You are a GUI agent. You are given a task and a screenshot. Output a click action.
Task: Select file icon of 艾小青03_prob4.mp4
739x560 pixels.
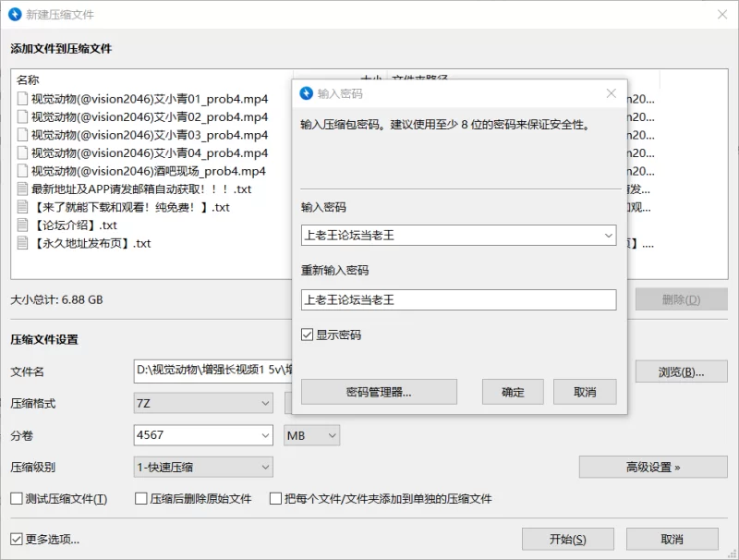(x=22, y=135)
